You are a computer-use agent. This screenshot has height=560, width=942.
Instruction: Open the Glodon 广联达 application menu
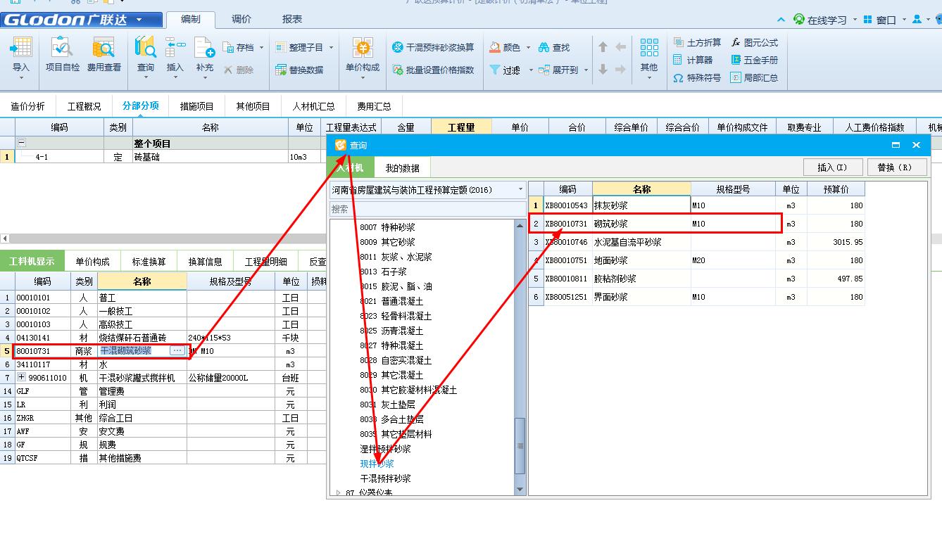[x=82, y=20]
